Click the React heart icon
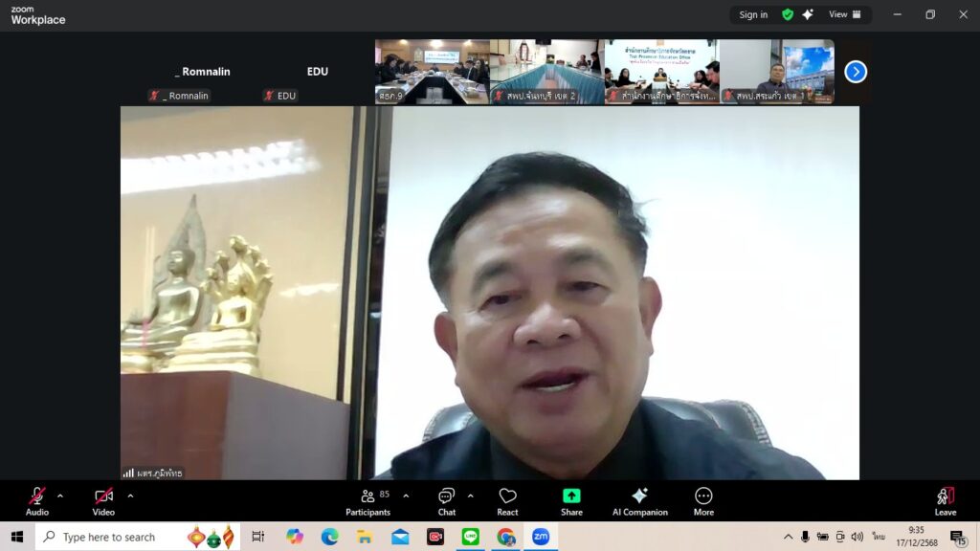The width and height of the screenshot is (980, 551). coord(507,500)
